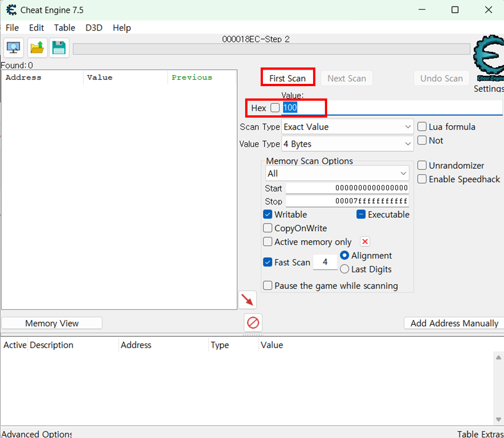Click the Active column header in address table
The width and height of the screenshot is (504, 438).
pyautogui.click(x=15, y=345)
